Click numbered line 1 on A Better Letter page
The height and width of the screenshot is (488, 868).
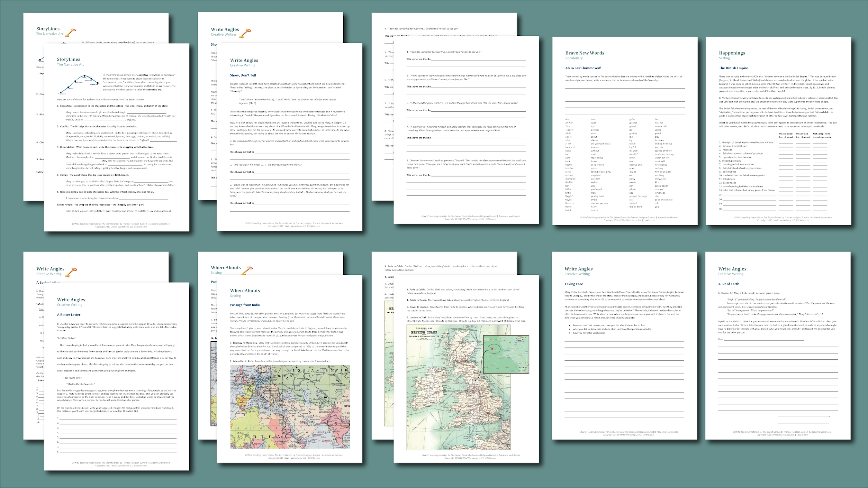(118, 418)
